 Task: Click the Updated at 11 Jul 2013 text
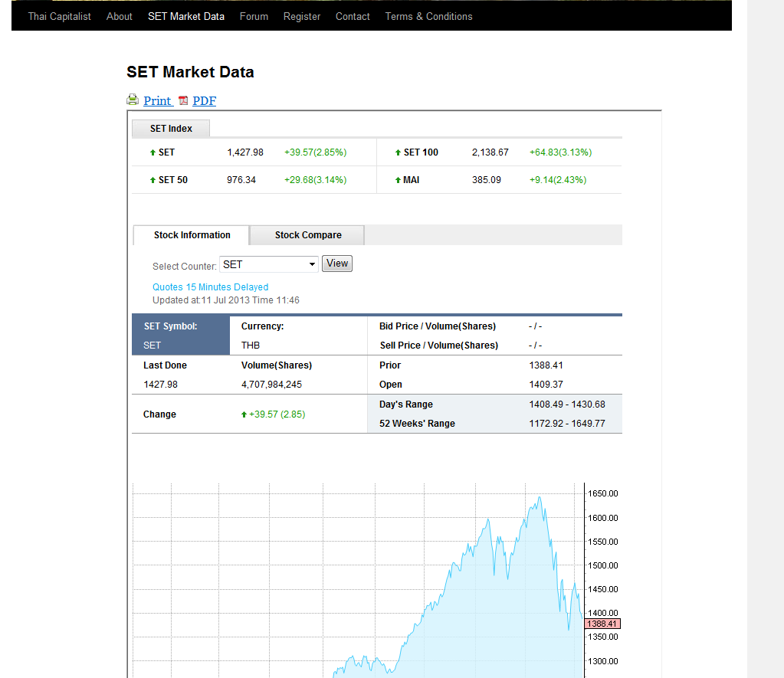(226, 300)
